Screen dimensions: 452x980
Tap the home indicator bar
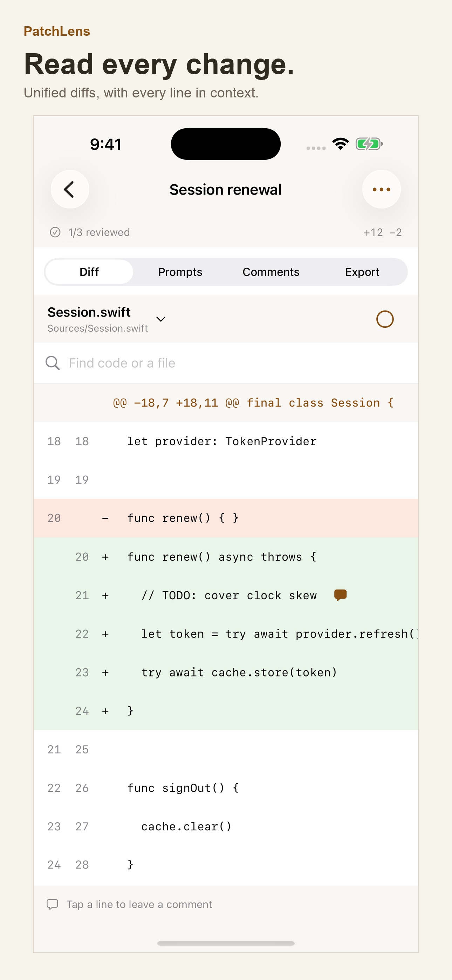click(x=226, y=943)
